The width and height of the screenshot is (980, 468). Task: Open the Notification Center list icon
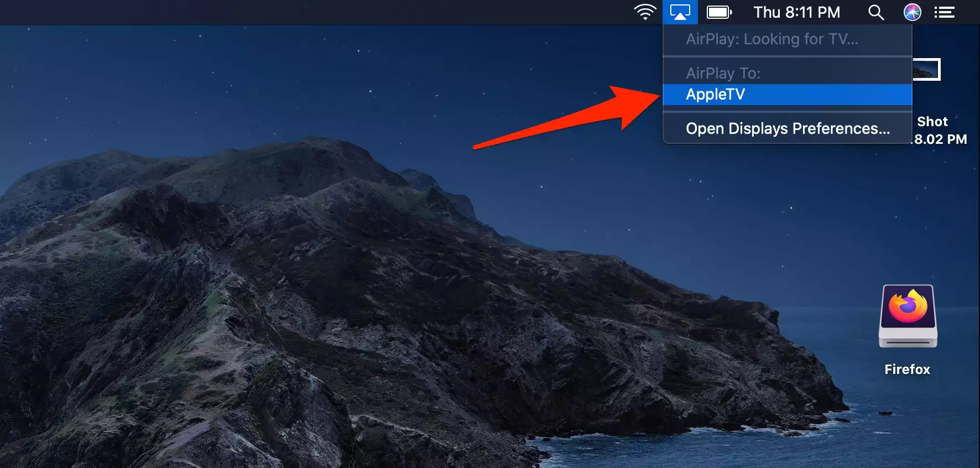coord(945,12)
